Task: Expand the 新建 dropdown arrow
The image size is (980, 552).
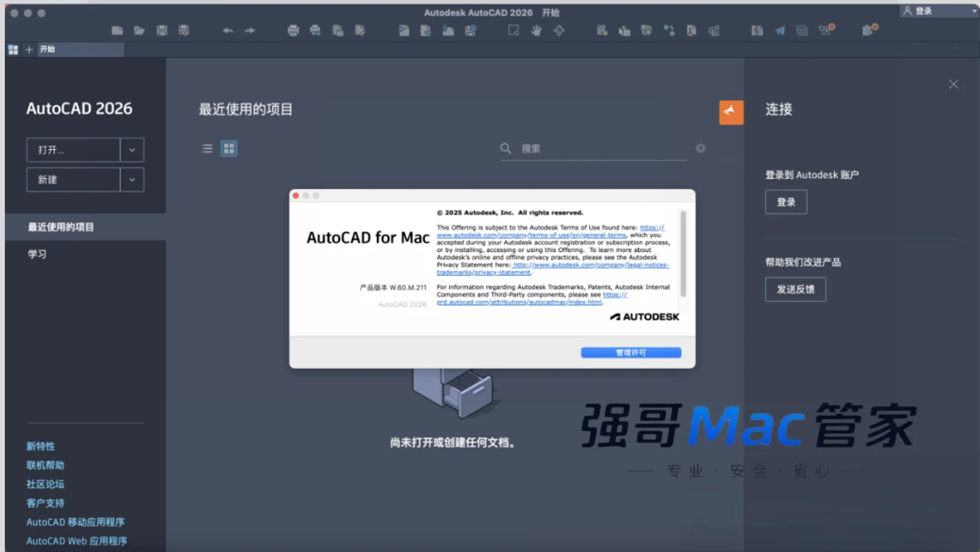Action: point(132,179)
